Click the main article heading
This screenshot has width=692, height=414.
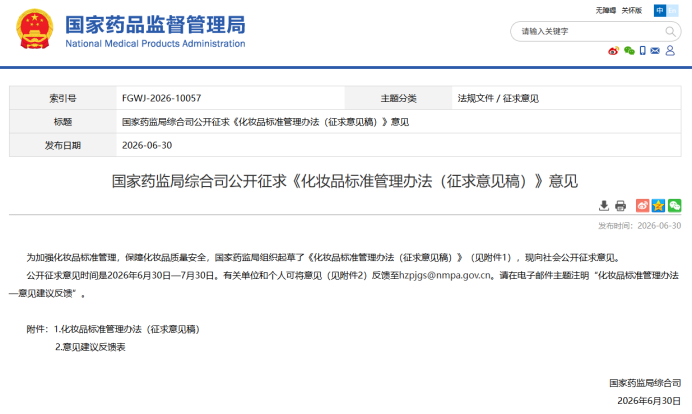[x=345, y=181]
